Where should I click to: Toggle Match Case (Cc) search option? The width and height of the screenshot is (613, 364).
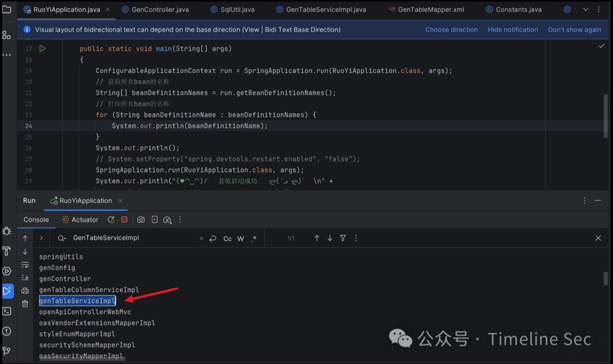click(227, 238)
